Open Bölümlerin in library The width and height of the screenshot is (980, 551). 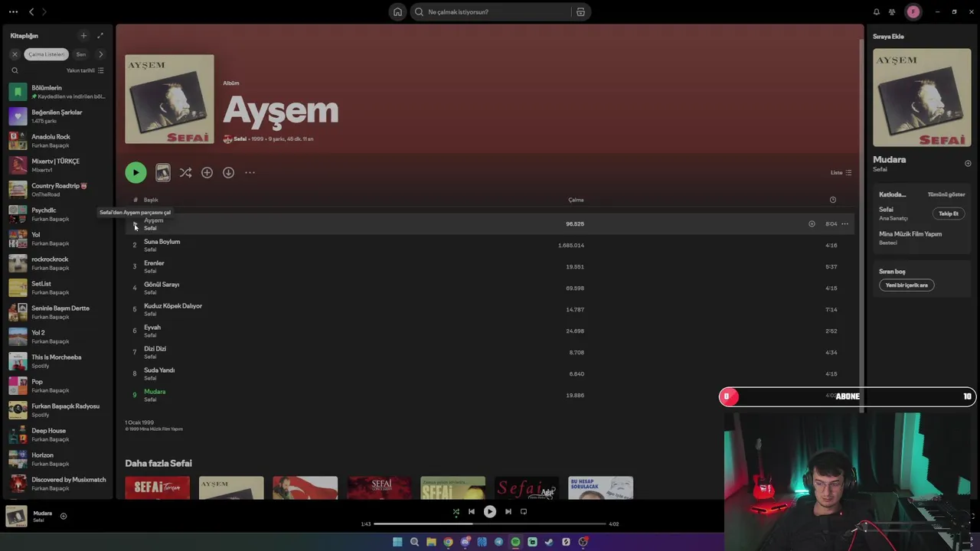click(x=57, y=92)
